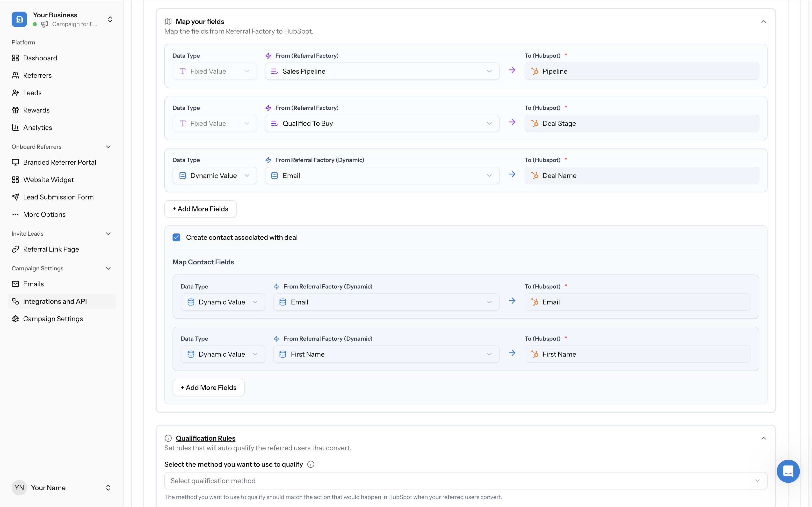Switch to Integrations and API

tap(55, 301)
